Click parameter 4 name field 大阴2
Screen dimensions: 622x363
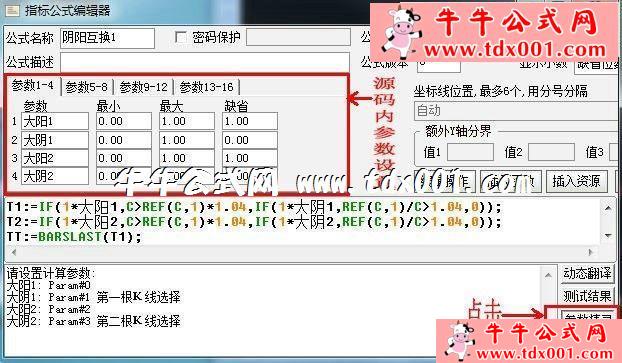tap(55, 176)
